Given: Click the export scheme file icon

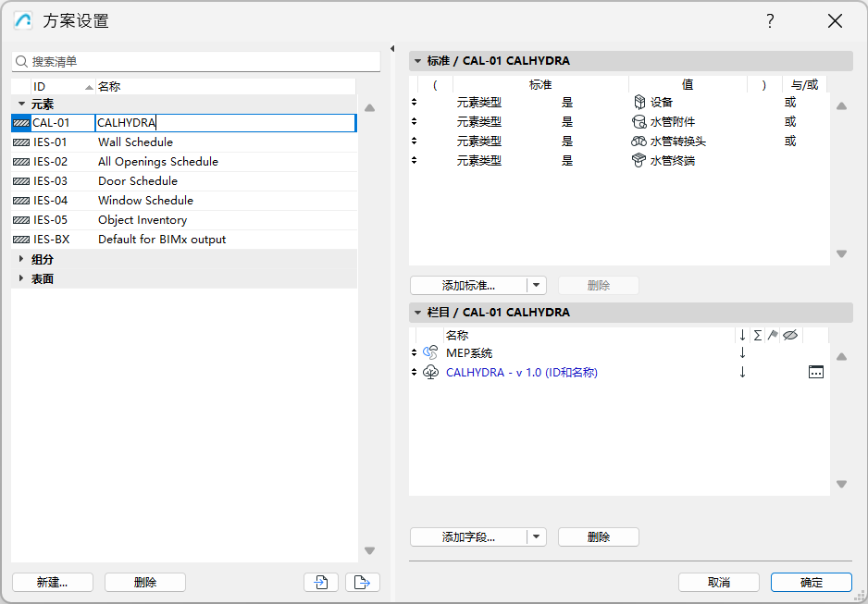Looking at the screenshot, I should (362, 582).
